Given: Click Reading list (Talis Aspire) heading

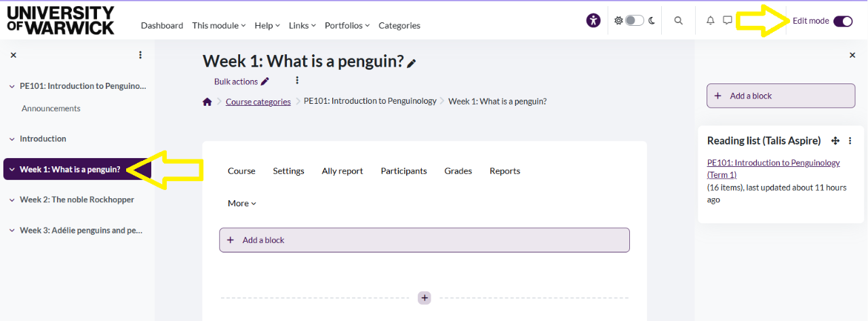Looking at the screenshot, I should 764,140.
